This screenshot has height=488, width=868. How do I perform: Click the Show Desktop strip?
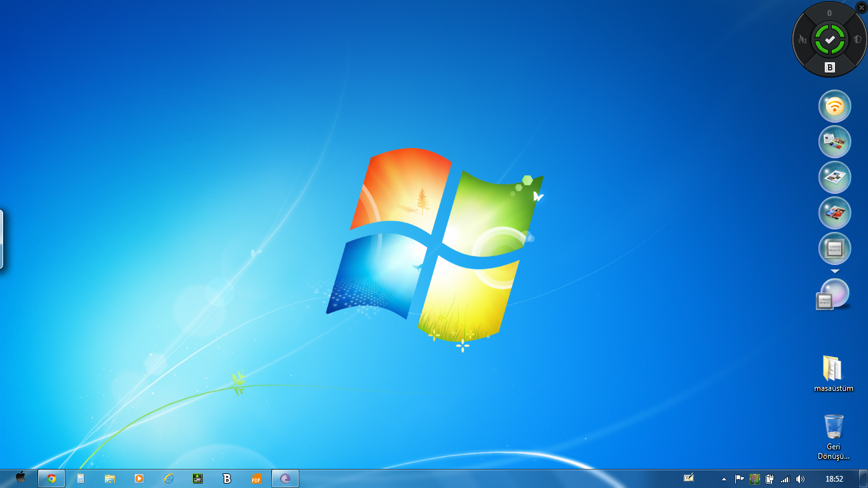(x=864, y=478)
